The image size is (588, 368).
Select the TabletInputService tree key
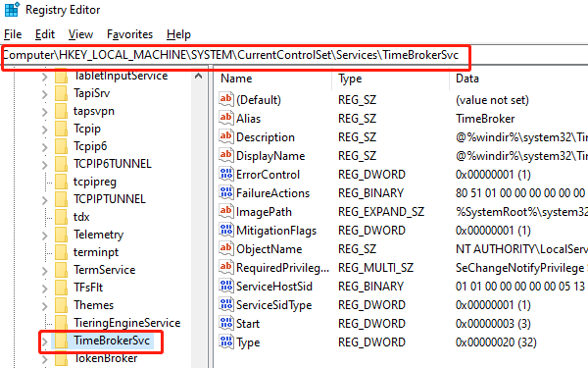pyautogui.click(x=121, y=76)
